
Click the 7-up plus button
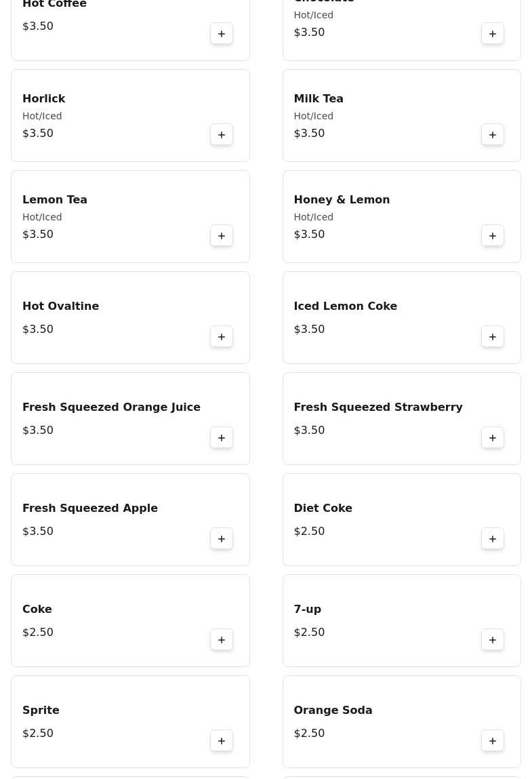[x=493, y=640]
